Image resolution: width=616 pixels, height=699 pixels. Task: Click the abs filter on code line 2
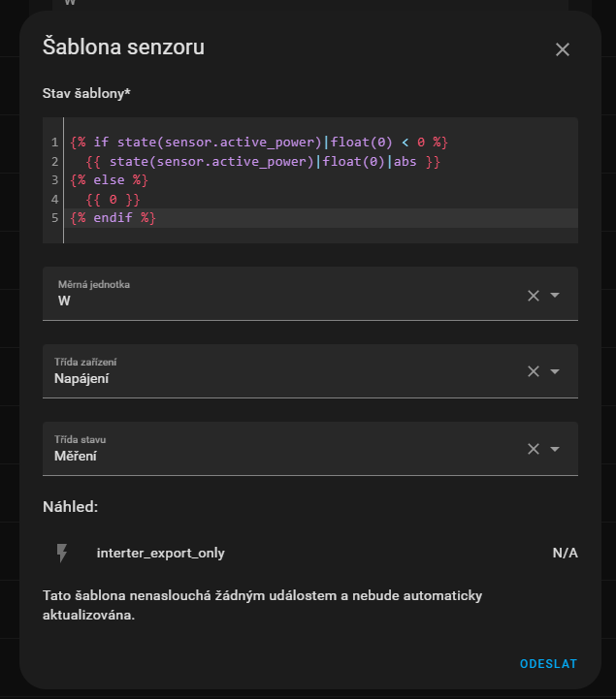[x=405, y=161]
